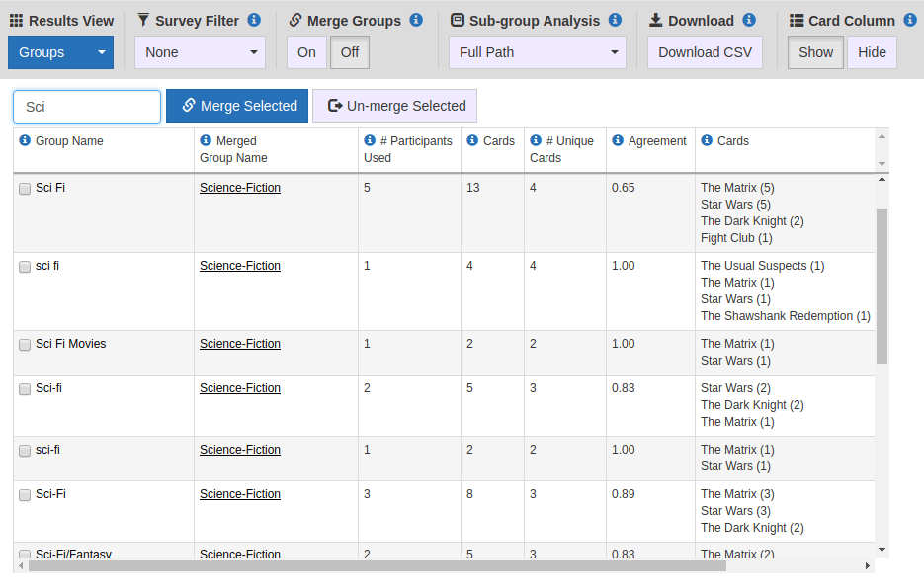924x586 pixels.
Task: Click the Download arrow icon
Action: (x=656, y=20)
